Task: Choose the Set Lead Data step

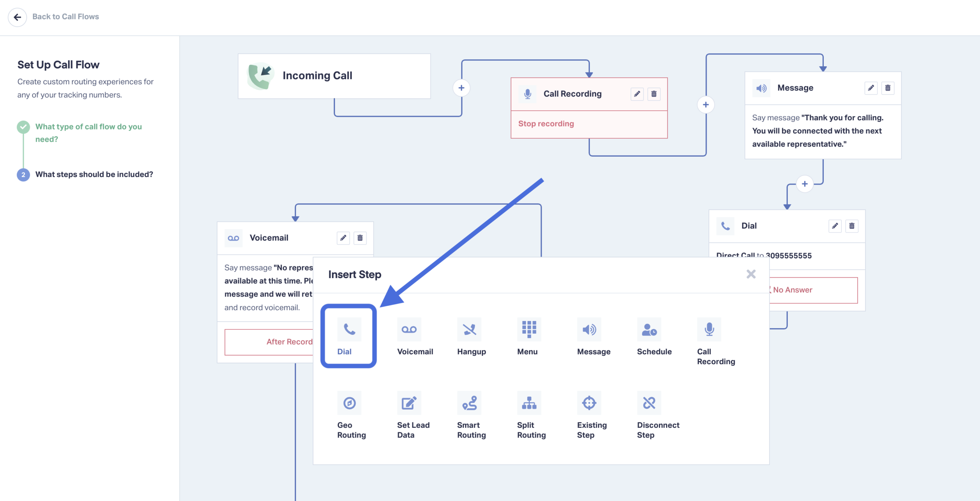Action: point(413,415)
